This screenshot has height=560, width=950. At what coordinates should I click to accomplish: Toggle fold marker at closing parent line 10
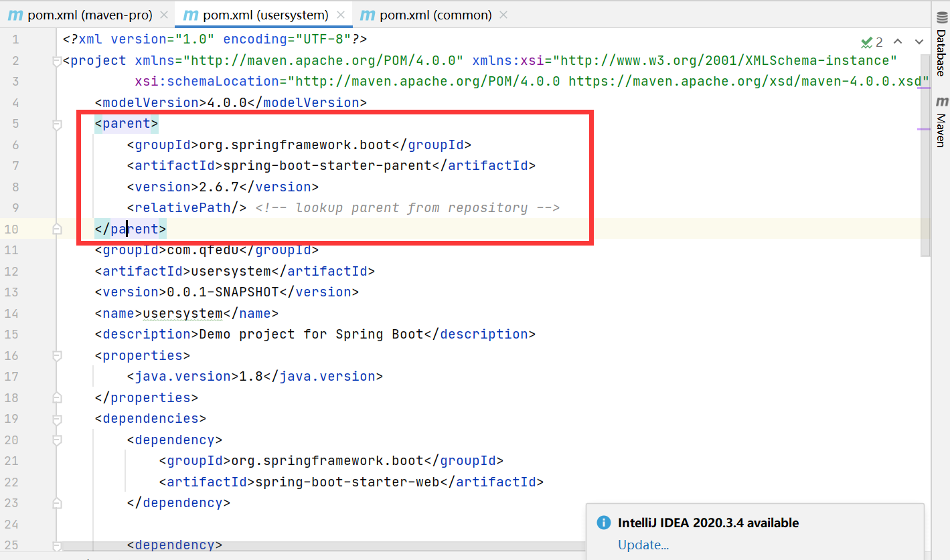coord(57,229)
